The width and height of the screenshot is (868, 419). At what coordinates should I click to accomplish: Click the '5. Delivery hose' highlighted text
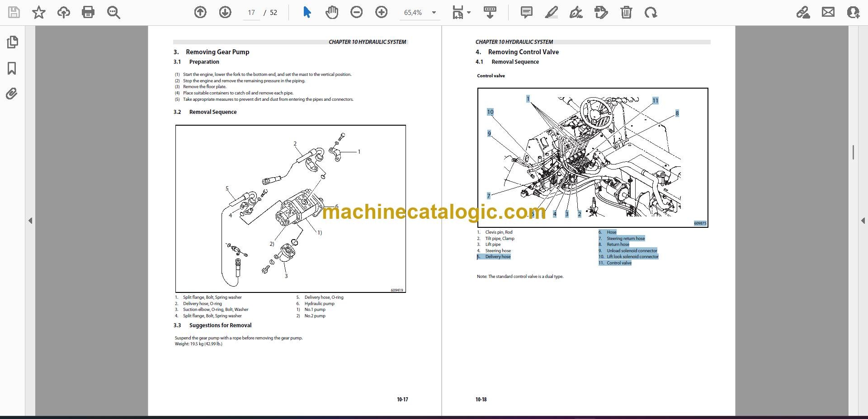[x=494, y=257]
